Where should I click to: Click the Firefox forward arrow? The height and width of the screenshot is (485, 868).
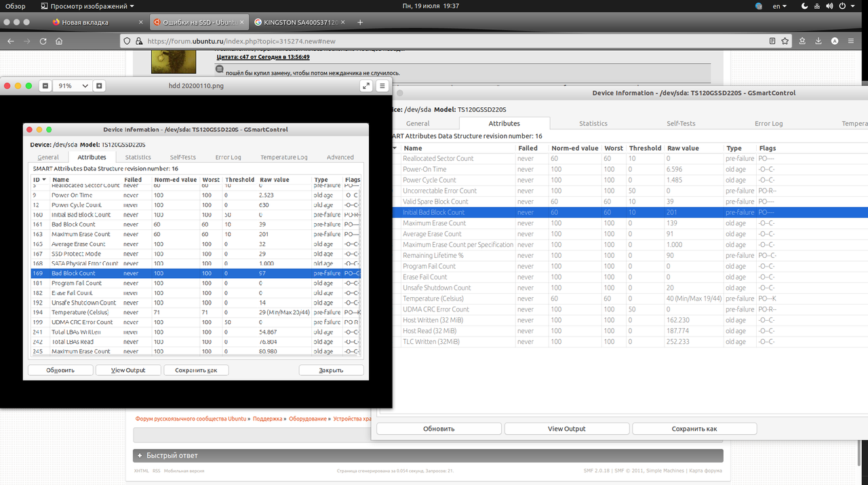coord(27,41)
